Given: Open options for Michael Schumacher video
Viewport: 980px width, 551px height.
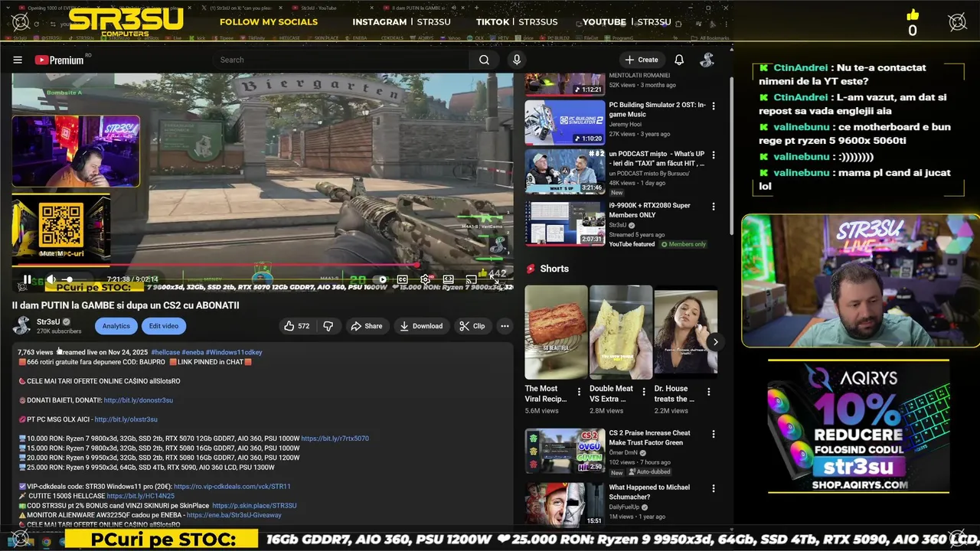Looking at the screenshot, I should tap(714, 488).
